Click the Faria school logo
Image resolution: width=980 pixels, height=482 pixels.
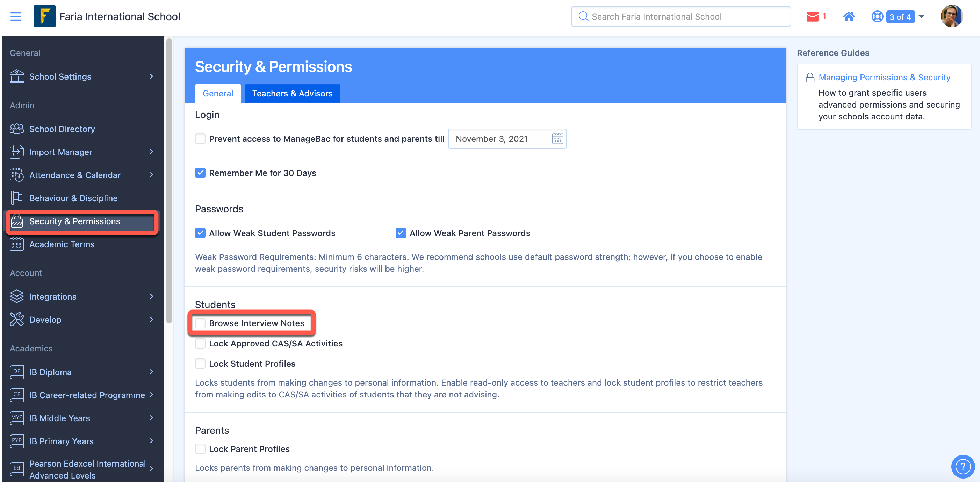pos(44,16)
